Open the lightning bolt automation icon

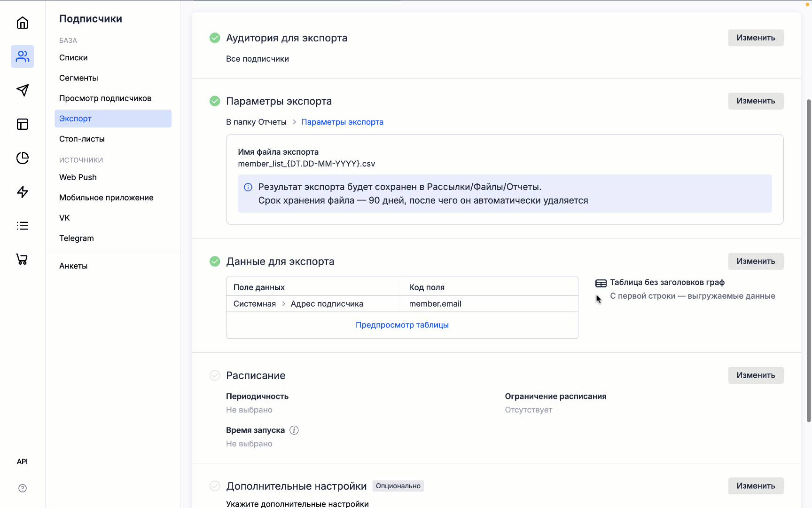[x=23, y=192]
